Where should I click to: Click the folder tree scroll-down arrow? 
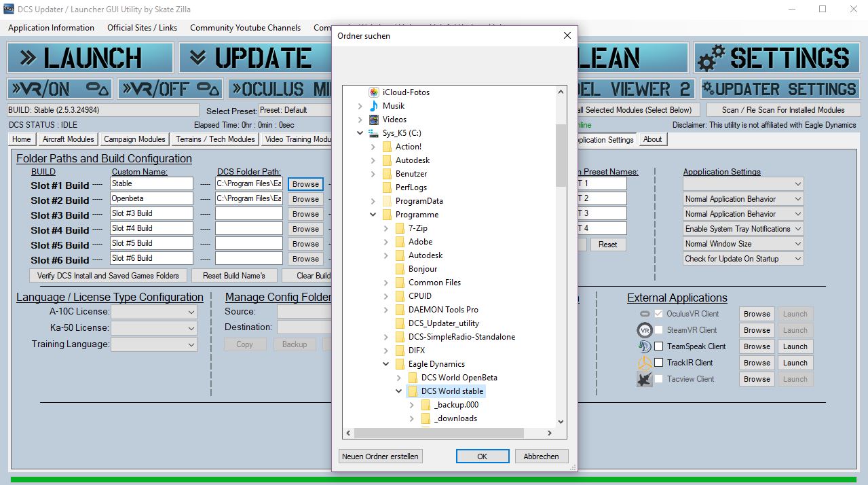point(561,421)
